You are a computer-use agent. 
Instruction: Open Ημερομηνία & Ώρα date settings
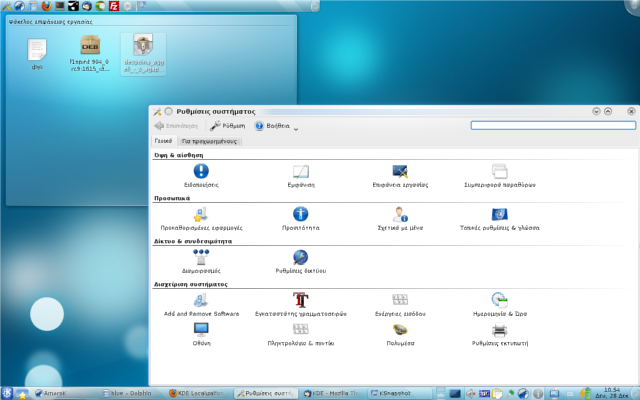[x=500, y=305]
